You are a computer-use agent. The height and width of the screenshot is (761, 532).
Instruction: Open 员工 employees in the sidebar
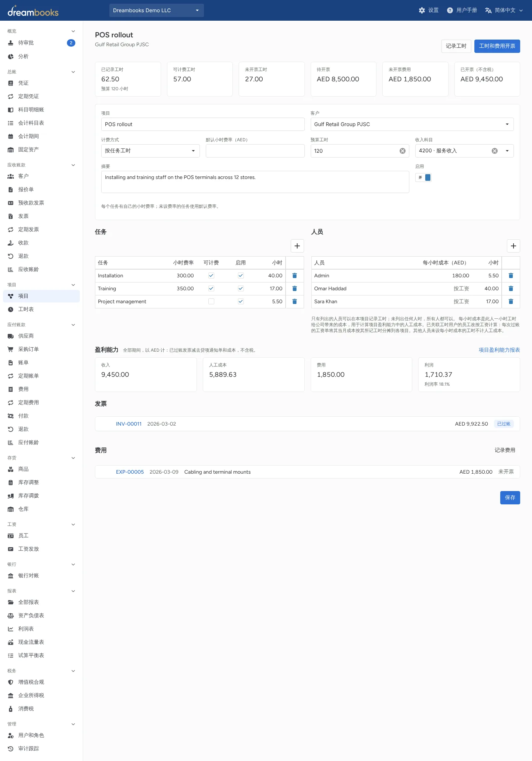point(41,535)
